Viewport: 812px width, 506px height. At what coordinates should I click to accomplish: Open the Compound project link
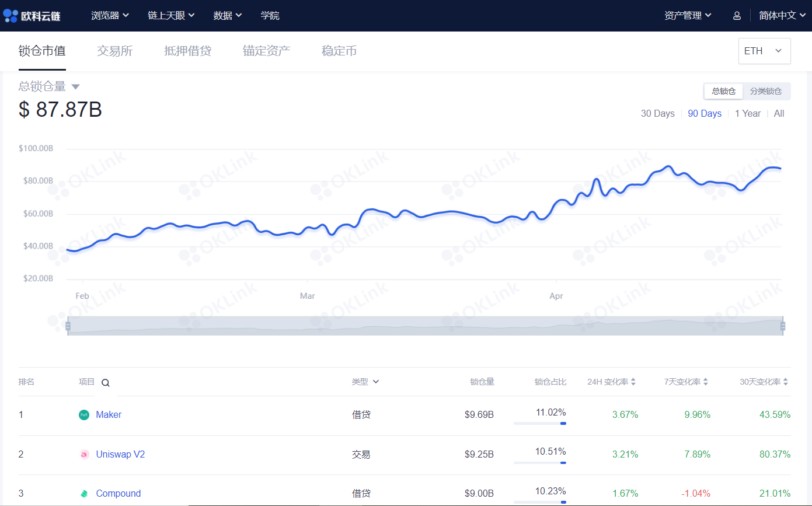(119, 494)
